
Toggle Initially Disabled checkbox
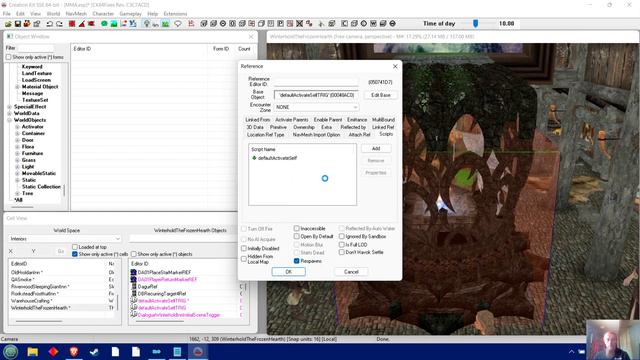[244, 248]
